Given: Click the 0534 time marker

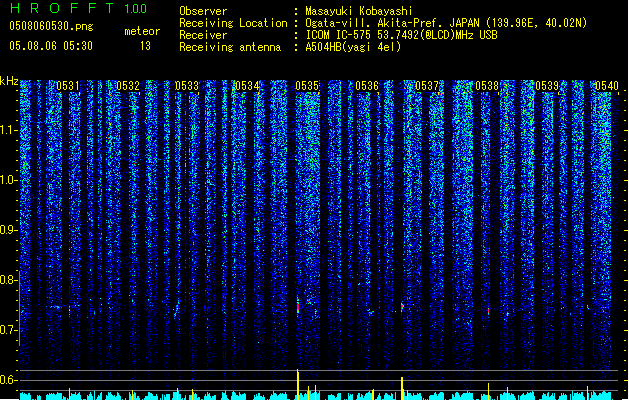Looking at the screenshot, I should pos(247,86).
